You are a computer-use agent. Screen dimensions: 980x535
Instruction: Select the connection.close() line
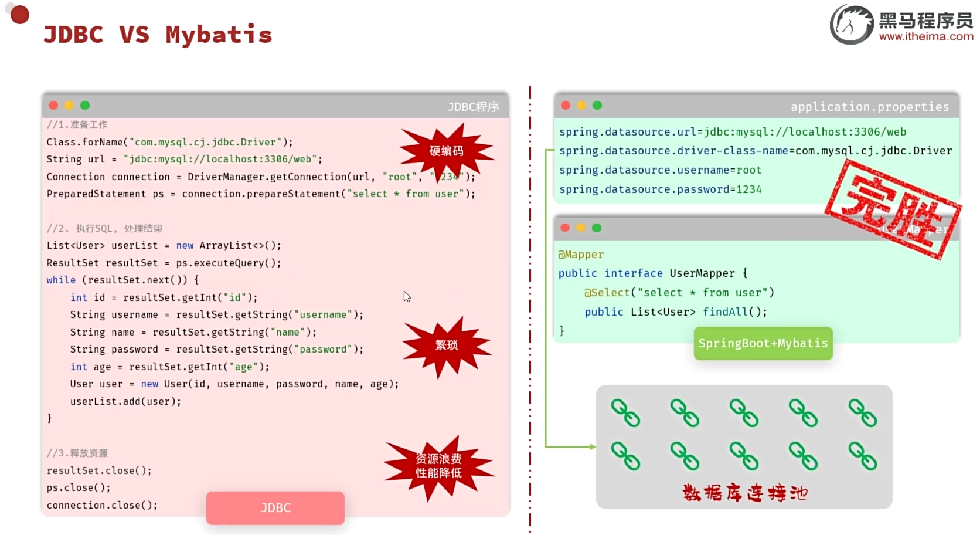[102, 505]
